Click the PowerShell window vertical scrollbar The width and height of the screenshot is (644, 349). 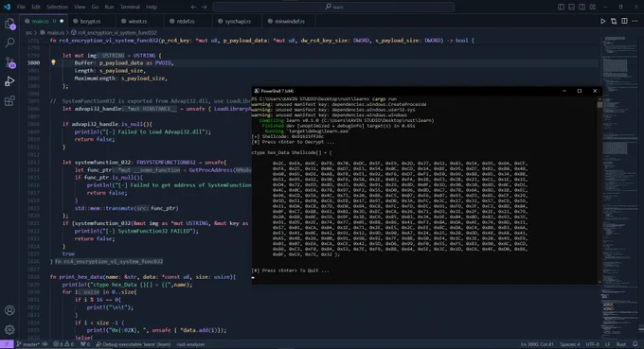click(x=599, y=190)
